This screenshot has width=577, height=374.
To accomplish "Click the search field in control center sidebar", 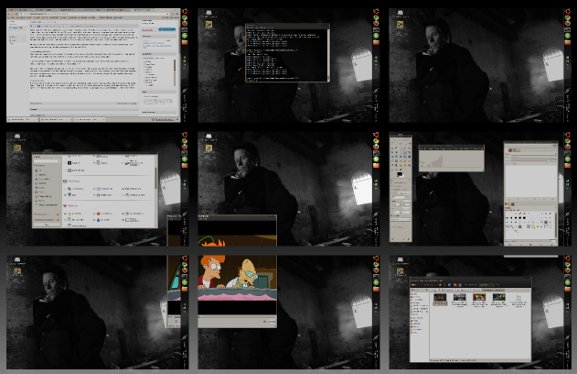I will 46,161.
